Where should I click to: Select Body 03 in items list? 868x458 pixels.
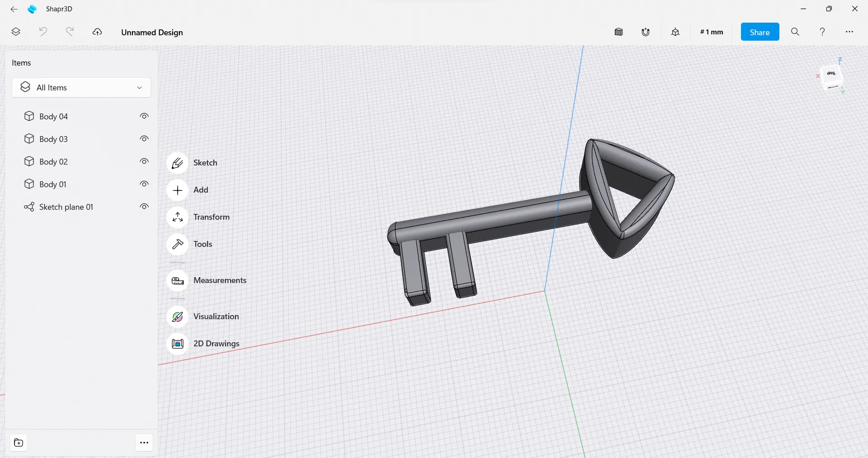coord(53,139)
